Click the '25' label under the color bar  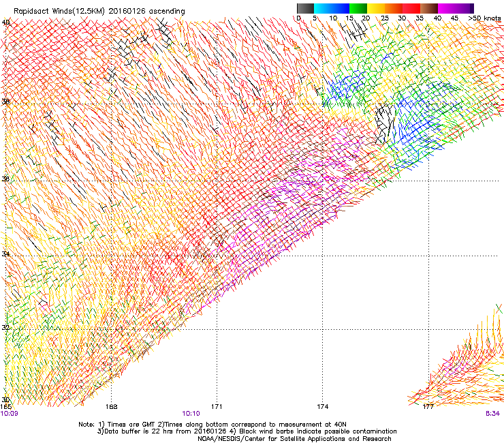click(385, 18)
